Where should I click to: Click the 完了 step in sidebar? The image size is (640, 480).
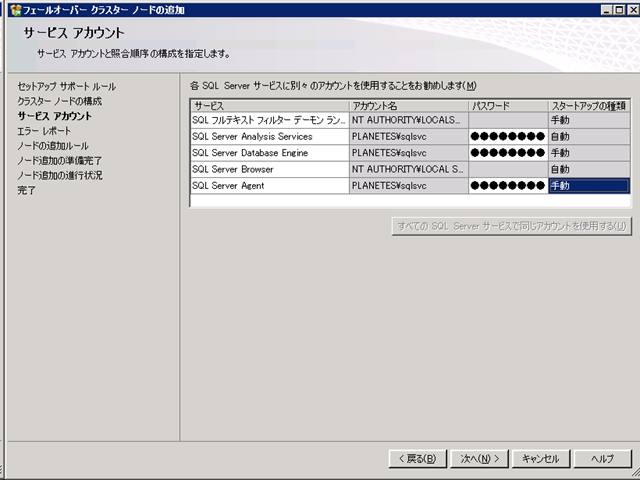pyautogui.click(x=27, y=190)
